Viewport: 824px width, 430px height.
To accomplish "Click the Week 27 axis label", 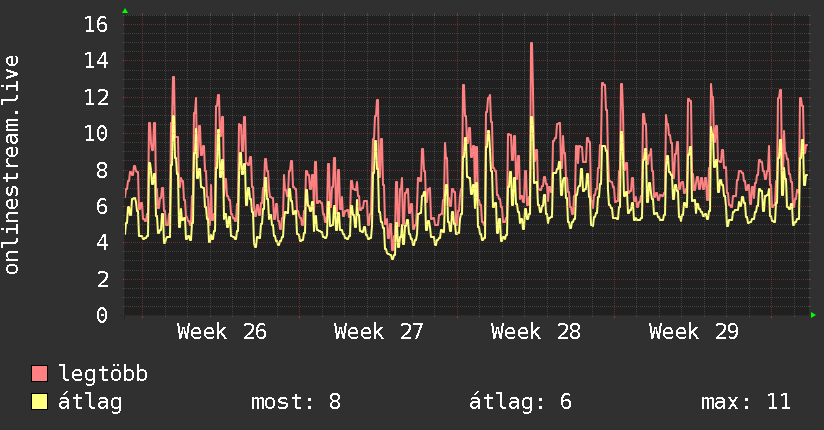I will coord(378,332).
